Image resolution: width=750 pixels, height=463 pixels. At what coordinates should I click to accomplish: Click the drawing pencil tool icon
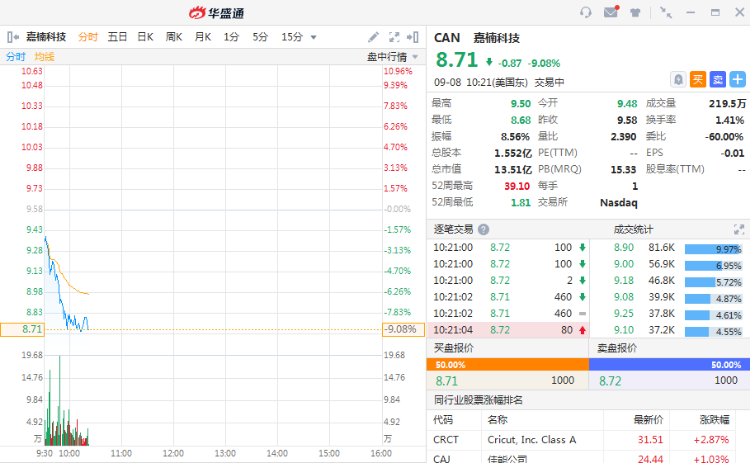coord(373,37)
